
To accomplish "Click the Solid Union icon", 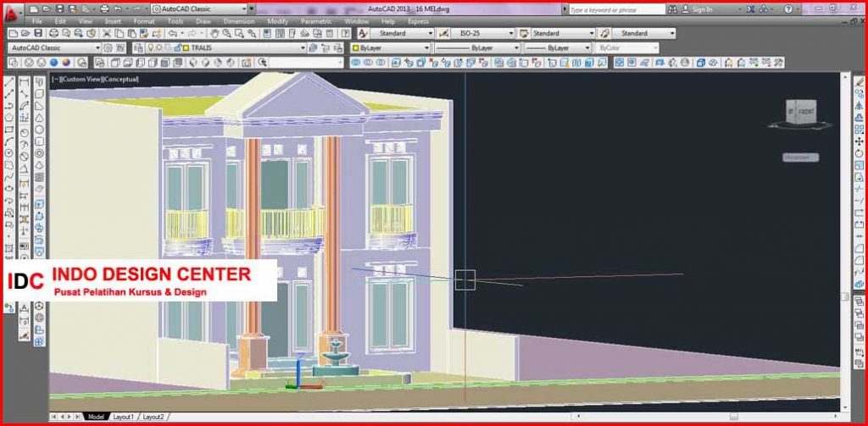I will [355, 63].
